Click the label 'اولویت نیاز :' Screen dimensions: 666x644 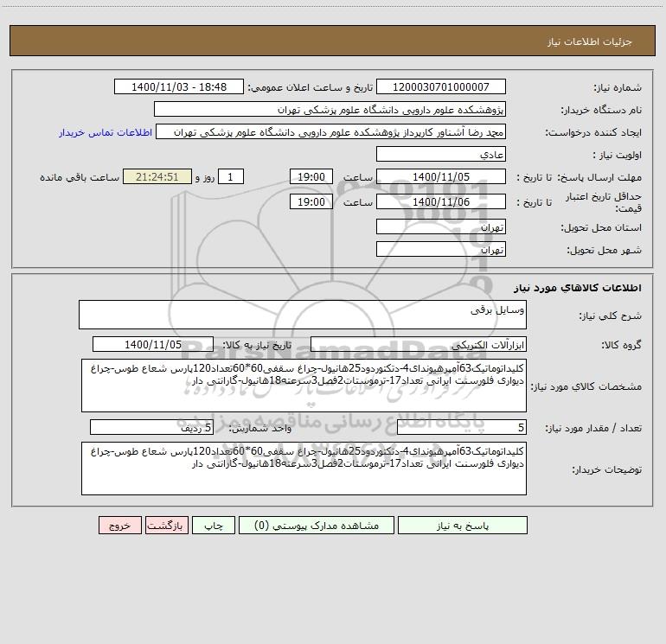click(618, 156)
